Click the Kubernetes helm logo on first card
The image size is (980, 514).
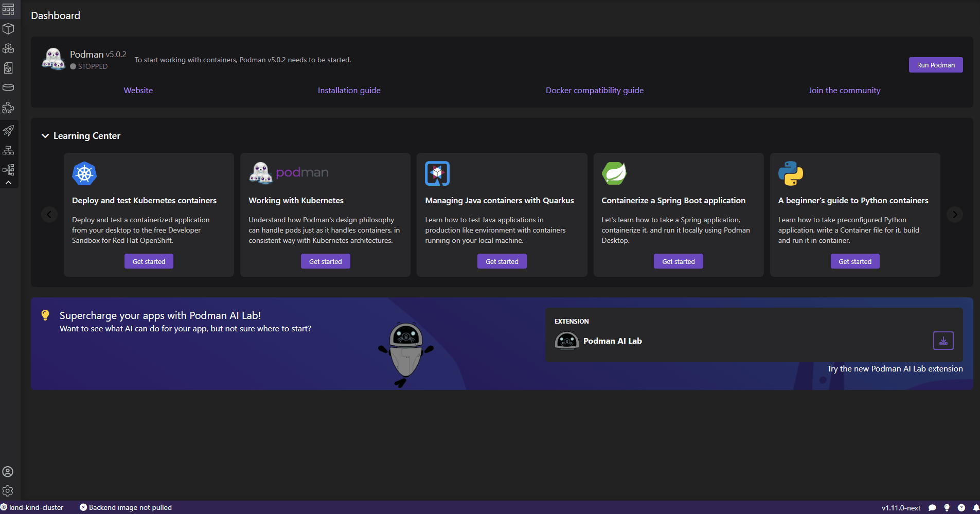(84, 173)
